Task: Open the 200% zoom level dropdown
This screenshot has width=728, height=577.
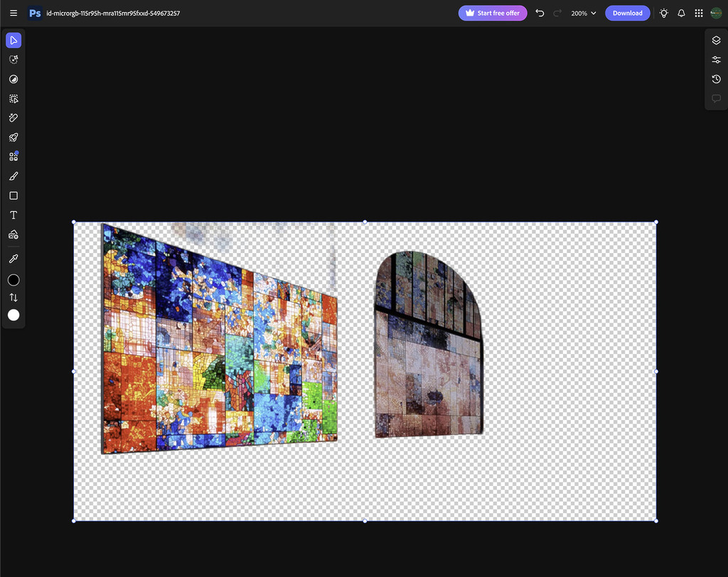Action: 584,13
